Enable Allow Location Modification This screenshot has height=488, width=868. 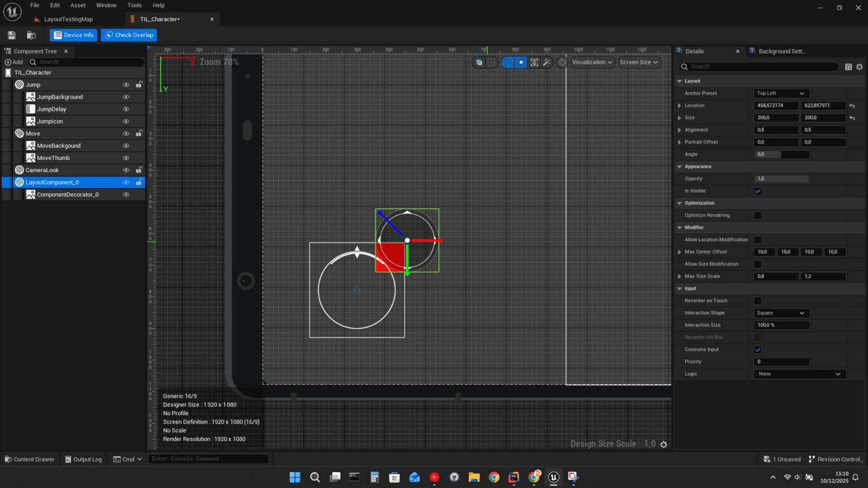click(x=758, y=239)
